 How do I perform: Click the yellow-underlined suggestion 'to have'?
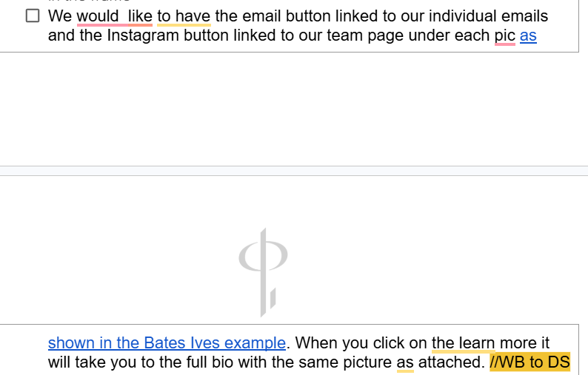point(184,16)
